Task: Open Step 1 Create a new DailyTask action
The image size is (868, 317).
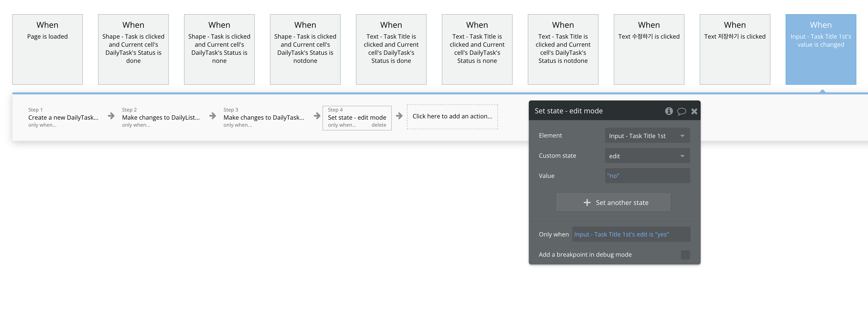Action: pos(63,117)
